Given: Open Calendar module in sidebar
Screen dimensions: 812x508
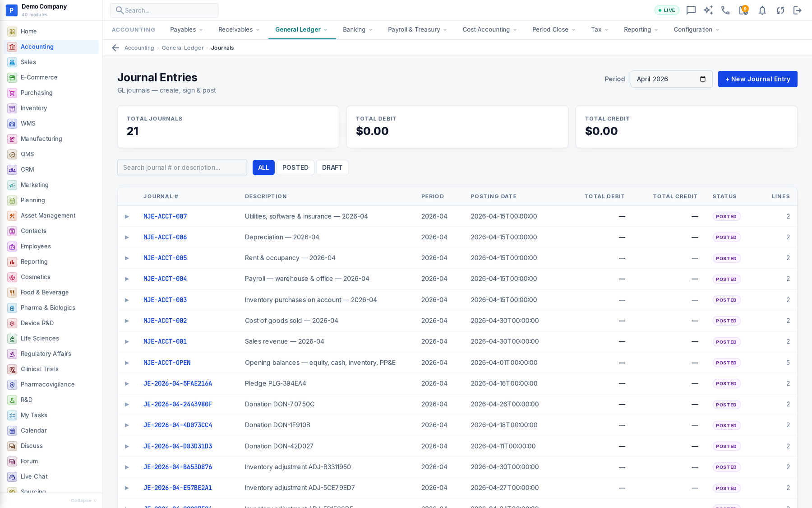Looking at the screenshot, I should [x=51, y=430].
